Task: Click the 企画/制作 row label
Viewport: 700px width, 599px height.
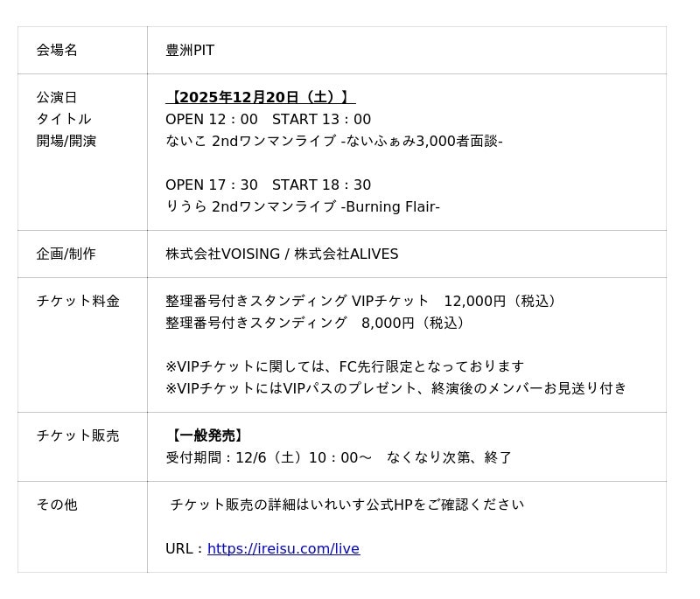Action: point(66,254)
